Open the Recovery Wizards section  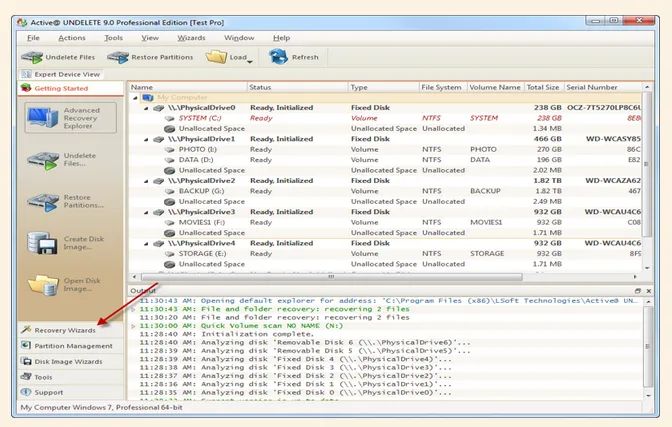coord(65,329)
